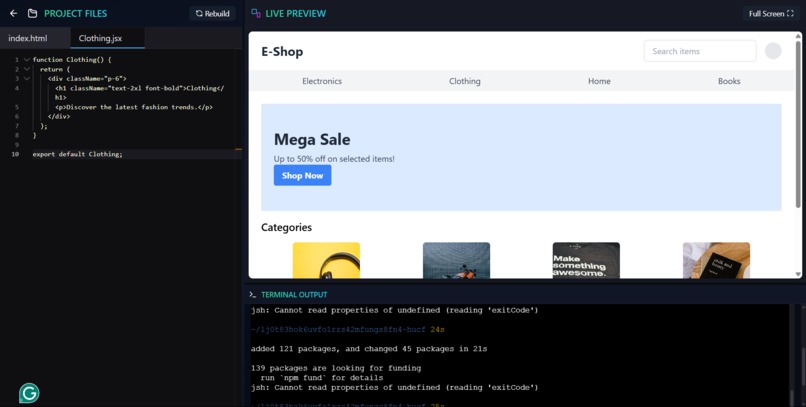Image resolution: width=806 pixels, height=407 pixels.
Task: Focus the Search items input field
Action: pos(700,51)
